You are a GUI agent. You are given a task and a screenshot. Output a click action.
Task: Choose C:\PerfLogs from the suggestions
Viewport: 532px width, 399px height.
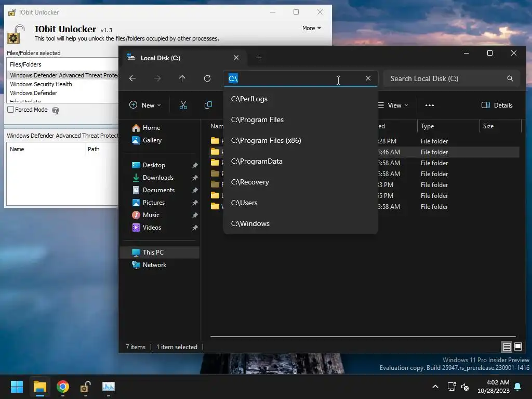point(301,99)
